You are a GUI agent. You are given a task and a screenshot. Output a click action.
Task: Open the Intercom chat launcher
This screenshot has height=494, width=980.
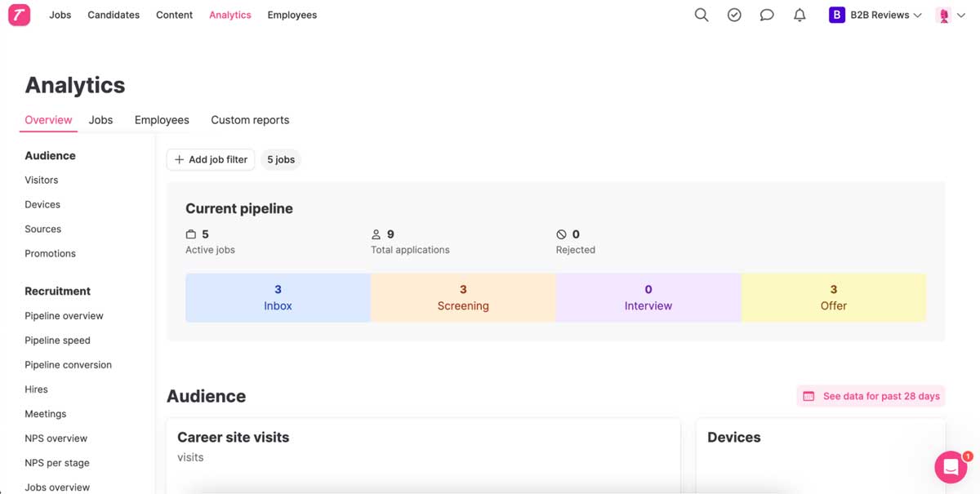coord(950,467)
